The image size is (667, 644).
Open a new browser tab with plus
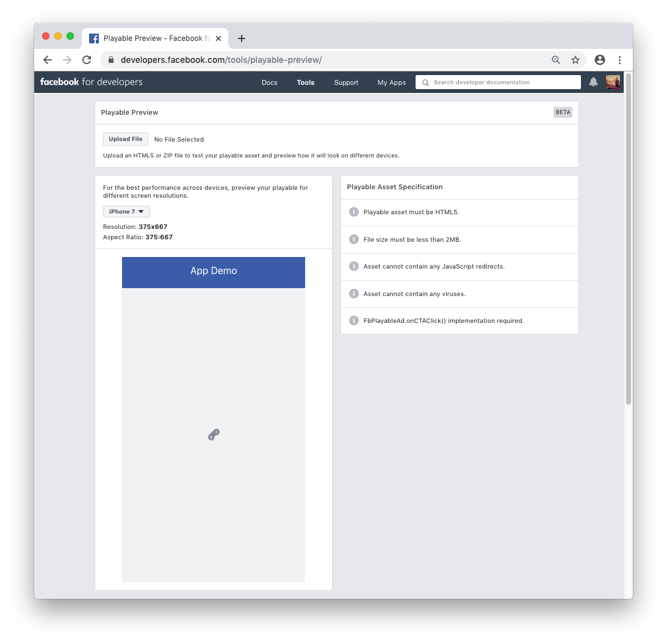pyautogui.click(x=242, y=38)
